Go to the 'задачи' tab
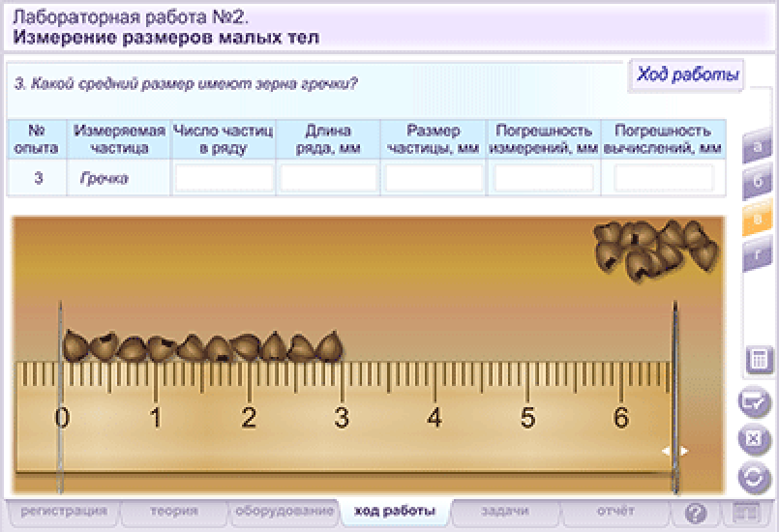 coord(505,512)
